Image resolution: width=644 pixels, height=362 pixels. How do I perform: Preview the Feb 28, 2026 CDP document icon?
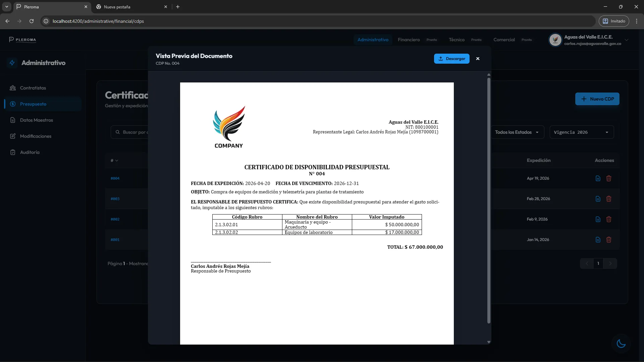(x=598, y=199)
